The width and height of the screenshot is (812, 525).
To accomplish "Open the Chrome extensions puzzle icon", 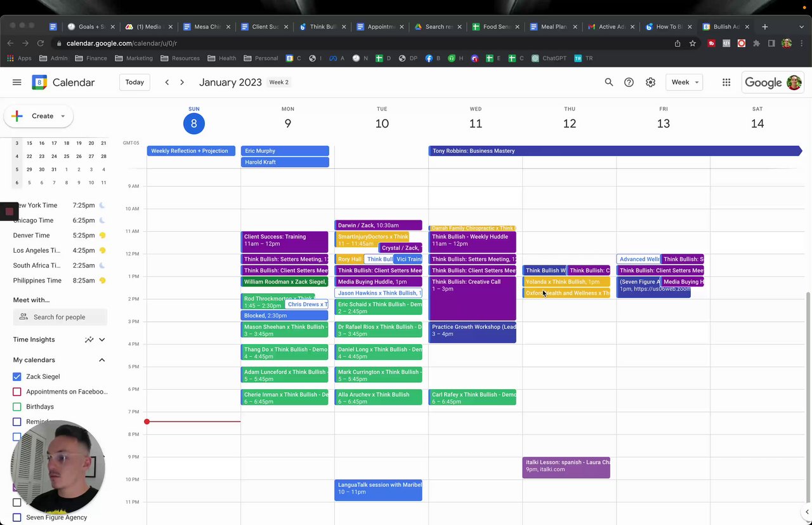I will tap(756, 43).
